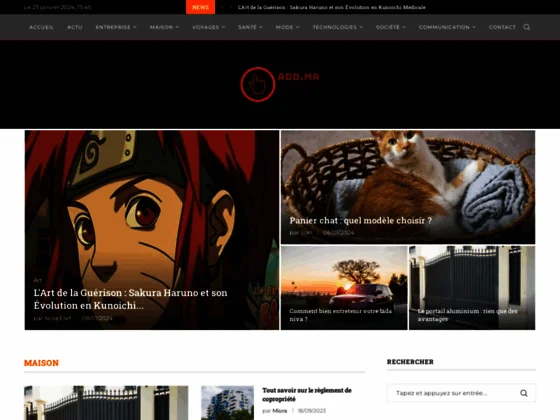
Task: Click the Rechercher search input field
Action: click(x=461, y=393)
